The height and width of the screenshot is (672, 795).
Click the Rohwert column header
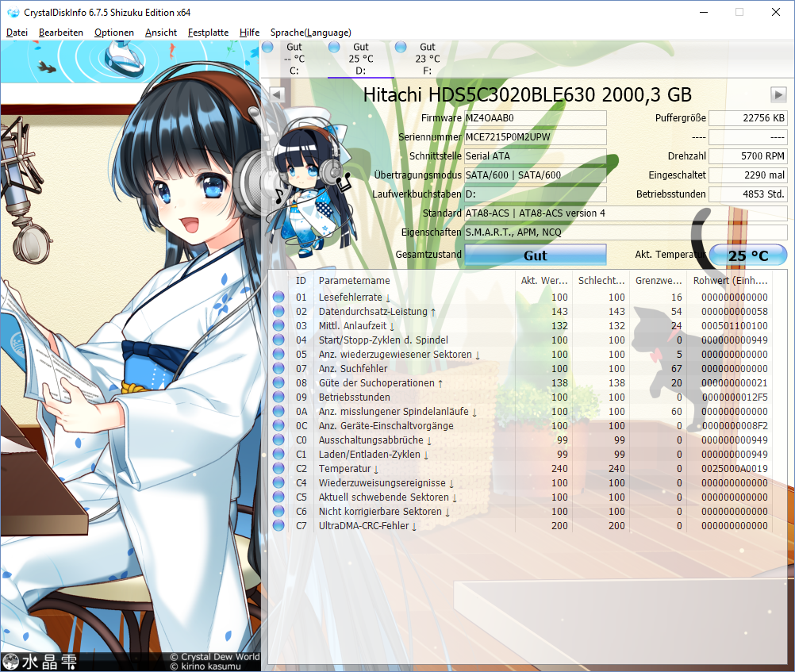pyautogui.click(x=730, y=281)
